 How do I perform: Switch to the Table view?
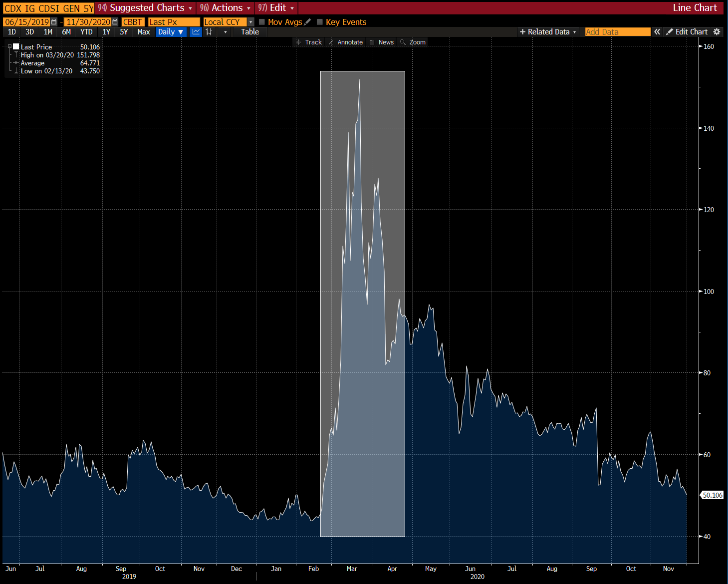click(250, 31)
